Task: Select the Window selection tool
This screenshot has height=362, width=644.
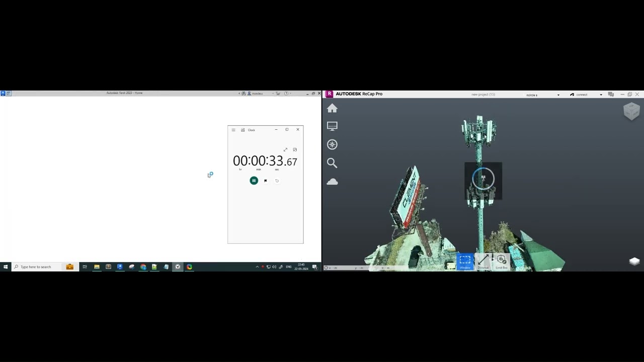Action: coord(465,261)
